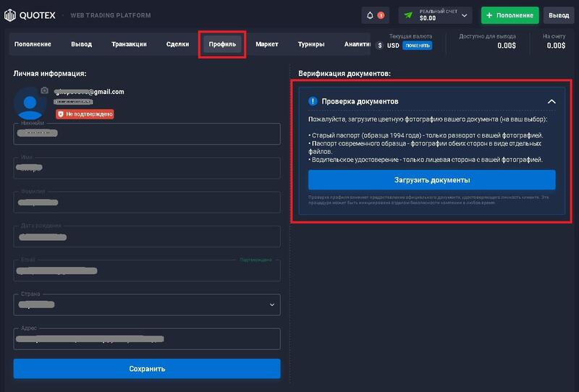The image size is (579, 392).
Task: Open the Пополнение tab
Action: click(x=33, y=44)
